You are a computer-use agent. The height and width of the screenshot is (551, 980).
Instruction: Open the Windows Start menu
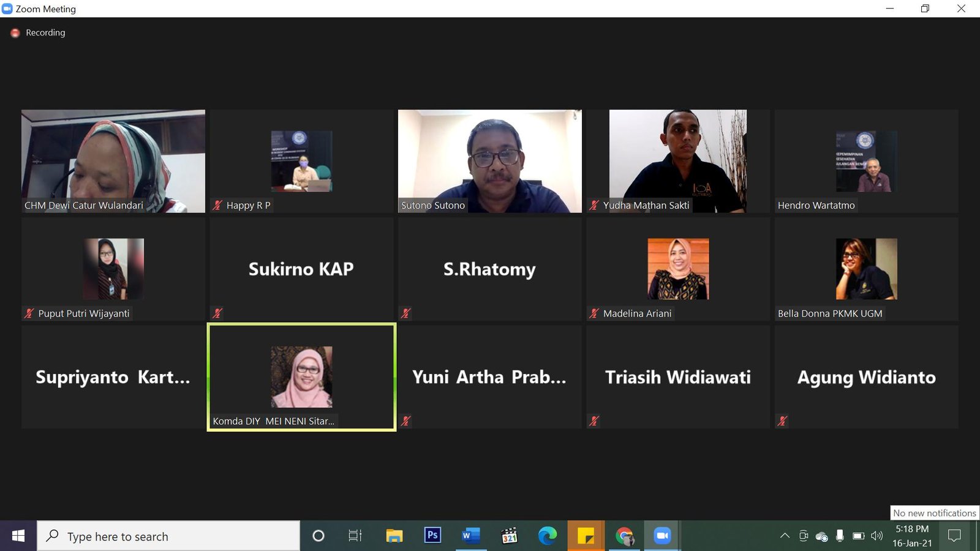click(x=18, y=536)
